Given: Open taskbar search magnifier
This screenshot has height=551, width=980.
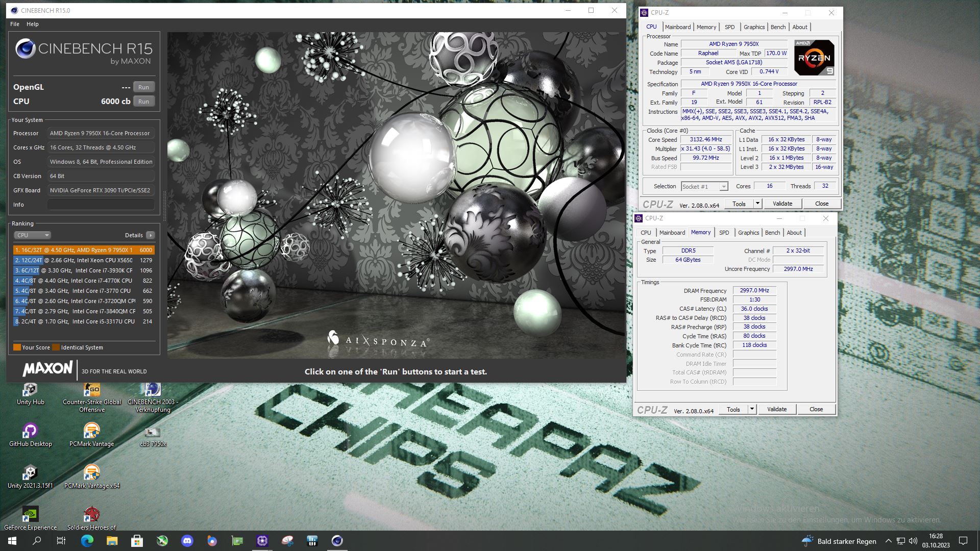Looking at the screenshot, I should pos(37,541).
